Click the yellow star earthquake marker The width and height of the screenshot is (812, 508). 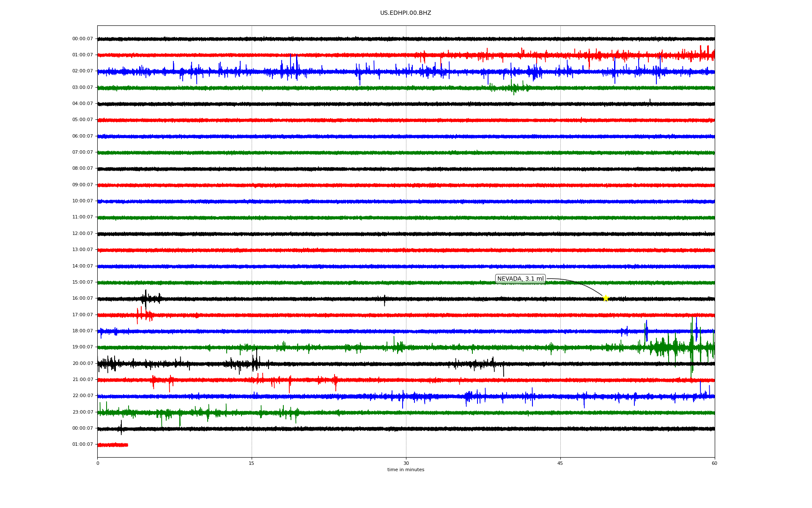click(605, 298)
